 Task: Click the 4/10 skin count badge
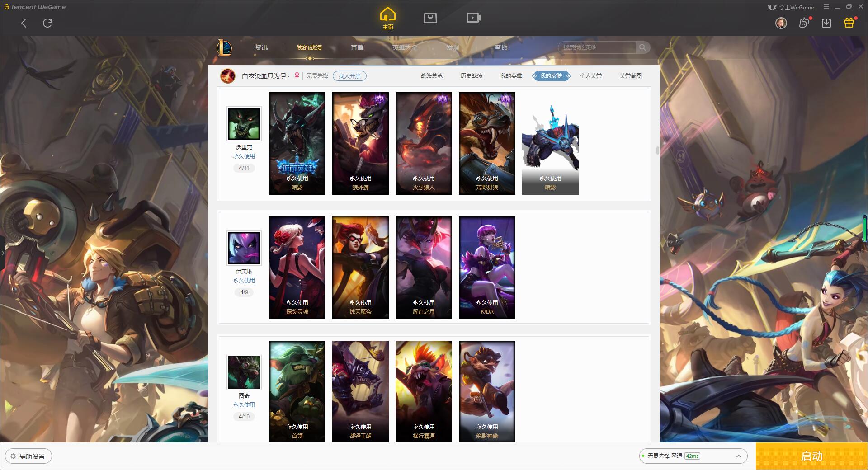(x=244, y=417)
